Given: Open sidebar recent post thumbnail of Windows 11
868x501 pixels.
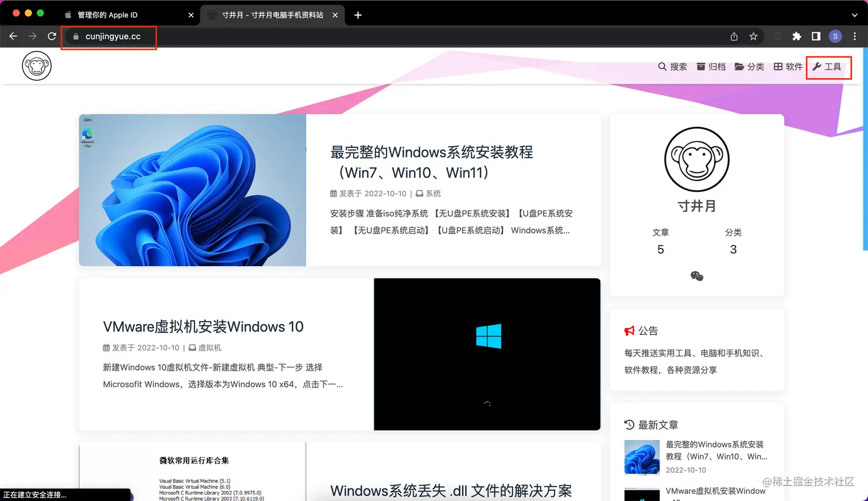Looking at the screenshot, I should 642,457.
